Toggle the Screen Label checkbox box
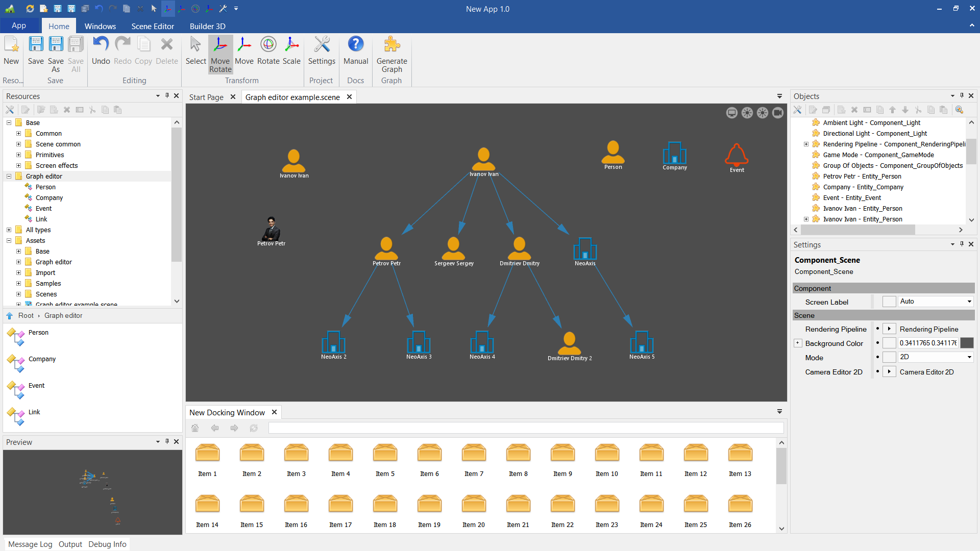Image resolution: width=980 pixels, height=551 pixels. click(889, 302)
